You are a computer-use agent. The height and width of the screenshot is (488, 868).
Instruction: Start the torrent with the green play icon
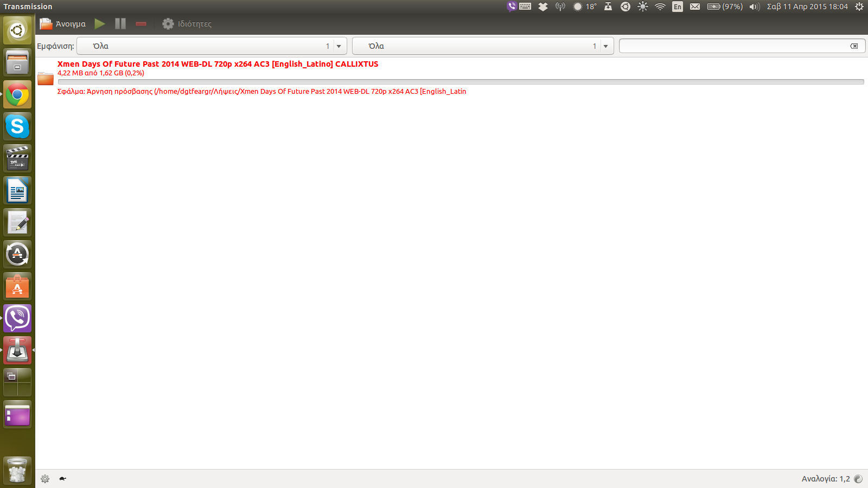click(x=100, y=24)
